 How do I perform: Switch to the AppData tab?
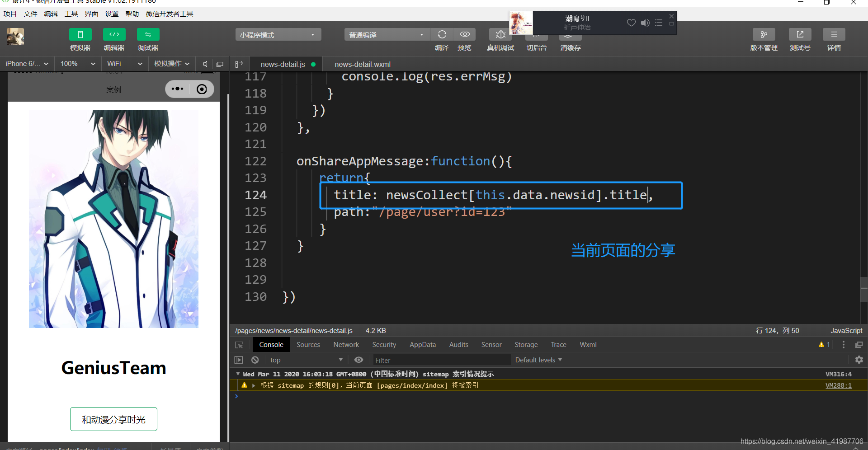(x=423, y=345)
